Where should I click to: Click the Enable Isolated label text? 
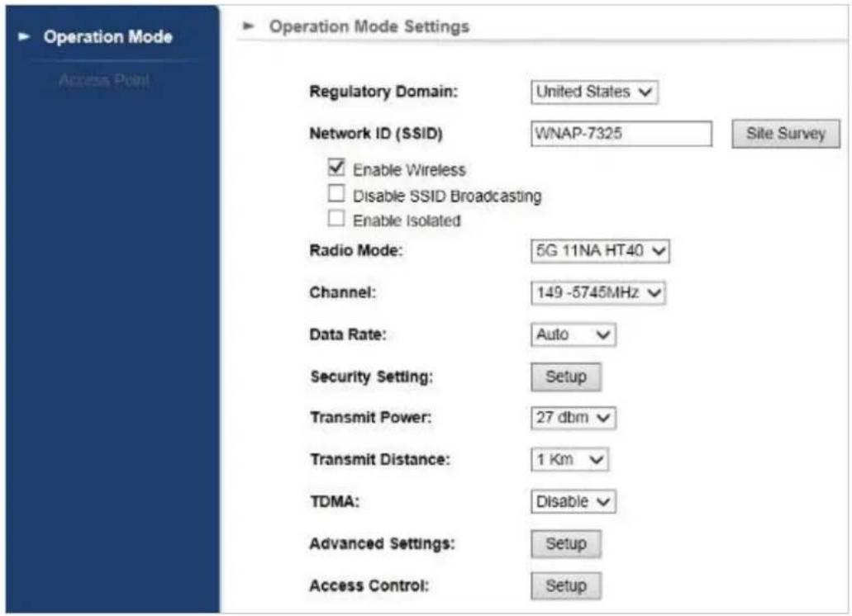point(407,221)
